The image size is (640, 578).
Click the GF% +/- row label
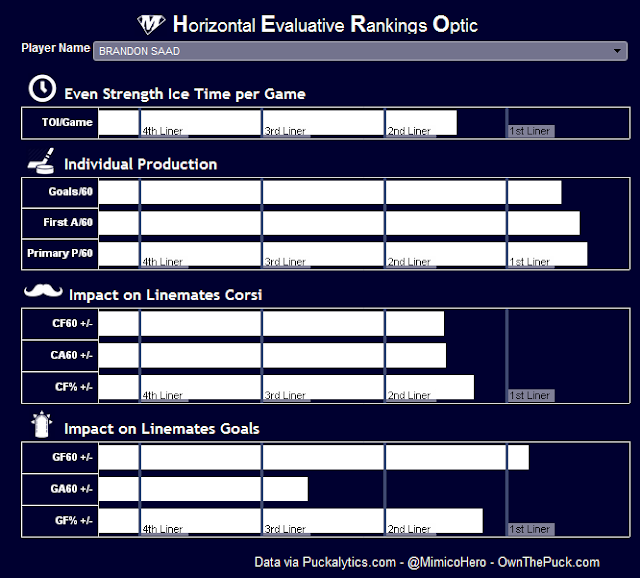coord(73,520)
